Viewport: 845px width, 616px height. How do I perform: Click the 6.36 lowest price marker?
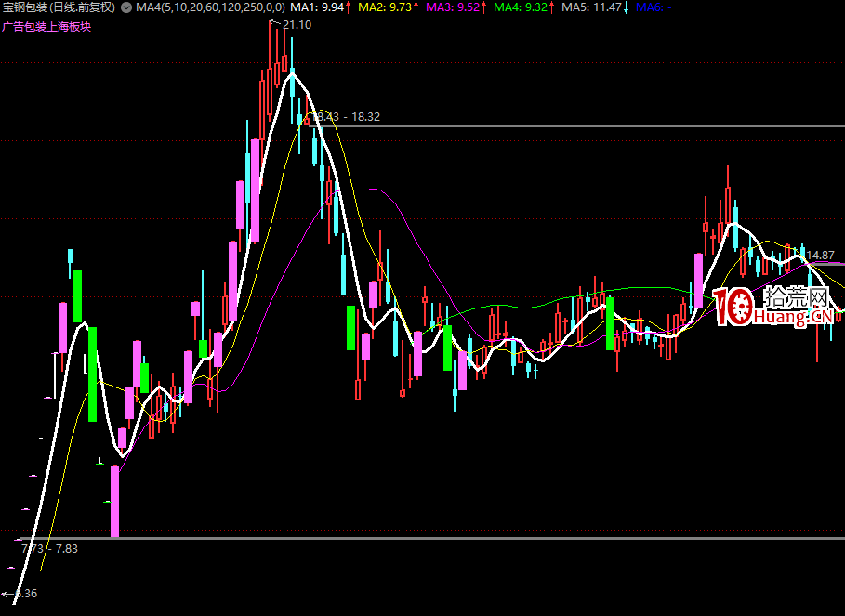pyautogui.click(x=26, y=593)
